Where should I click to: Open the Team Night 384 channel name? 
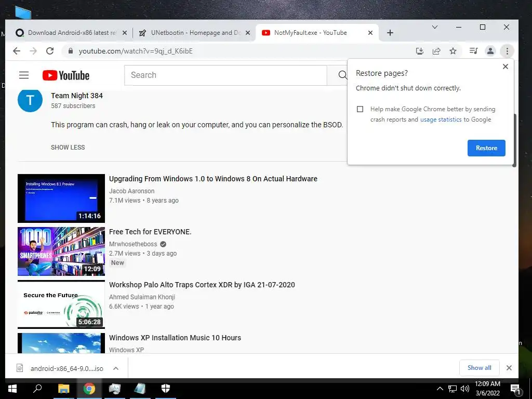tap(77, 96)
